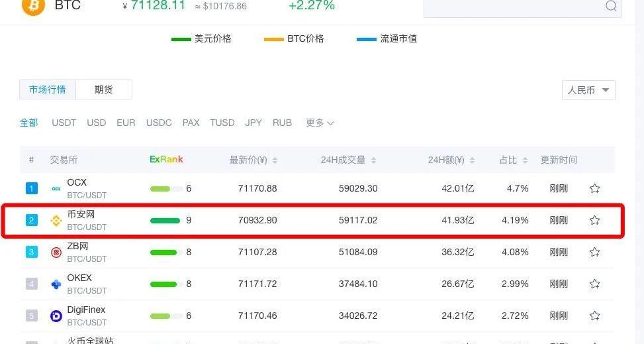Click the DigiFinex logo icon
The width and height of the screenshot is (644, 344).
(56, 316)
